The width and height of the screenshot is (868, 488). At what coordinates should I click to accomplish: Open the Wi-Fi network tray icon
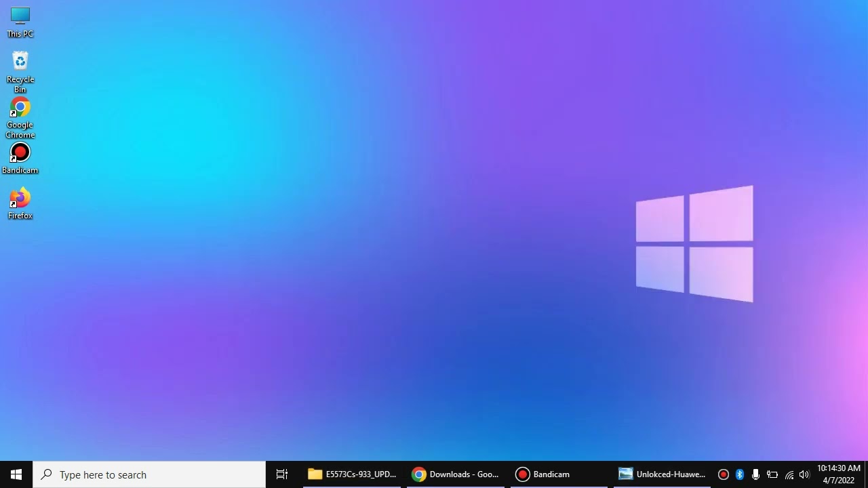[x=789, y=474]
